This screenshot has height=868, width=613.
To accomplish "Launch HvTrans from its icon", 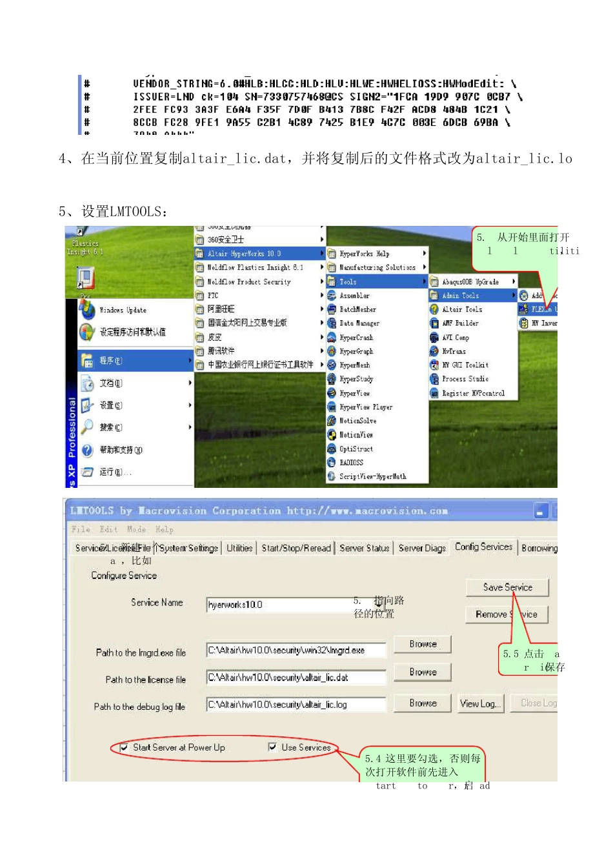I will click(434, 351).
